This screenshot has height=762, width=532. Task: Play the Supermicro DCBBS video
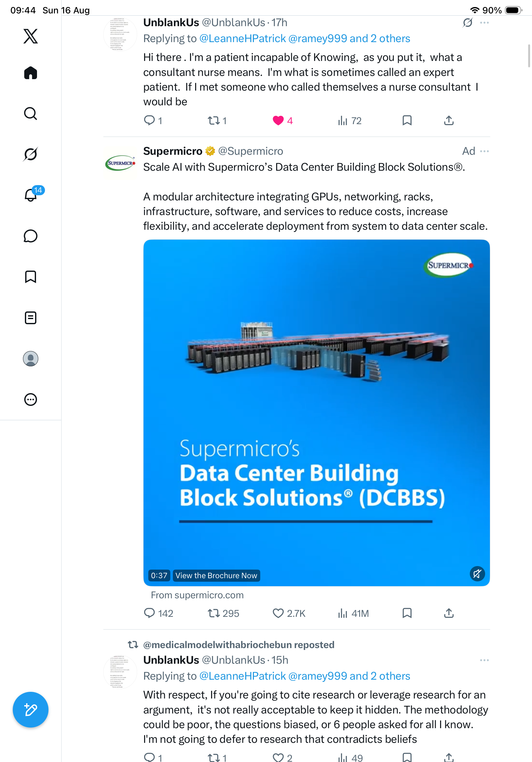point(316,413)
